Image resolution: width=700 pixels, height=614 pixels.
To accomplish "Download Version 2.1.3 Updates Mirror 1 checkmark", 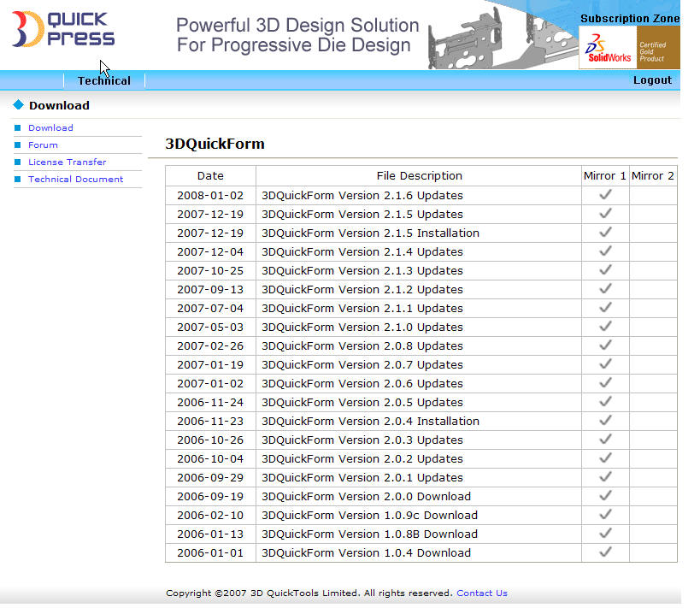I will (605, 269).
